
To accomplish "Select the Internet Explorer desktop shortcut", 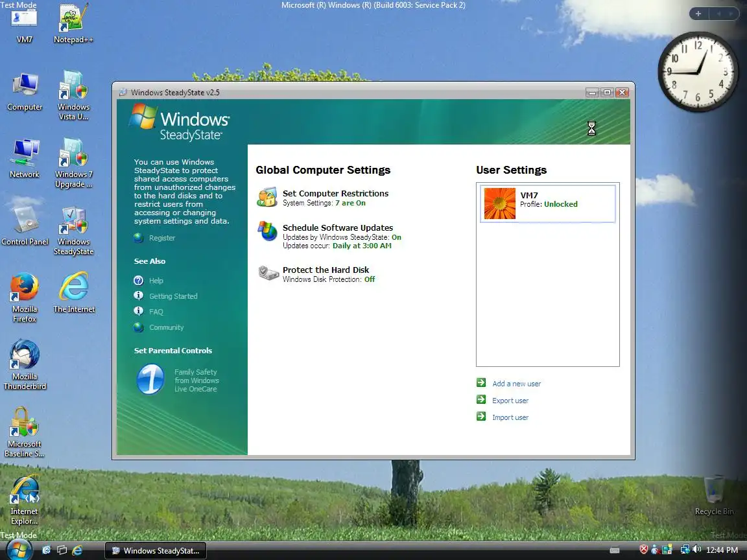I will (x=24, y=500).
